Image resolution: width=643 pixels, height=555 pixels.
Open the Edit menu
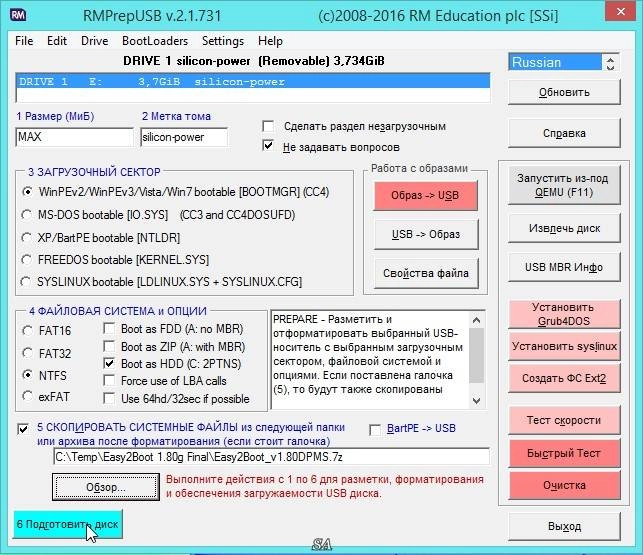click(x=57, y=41)
